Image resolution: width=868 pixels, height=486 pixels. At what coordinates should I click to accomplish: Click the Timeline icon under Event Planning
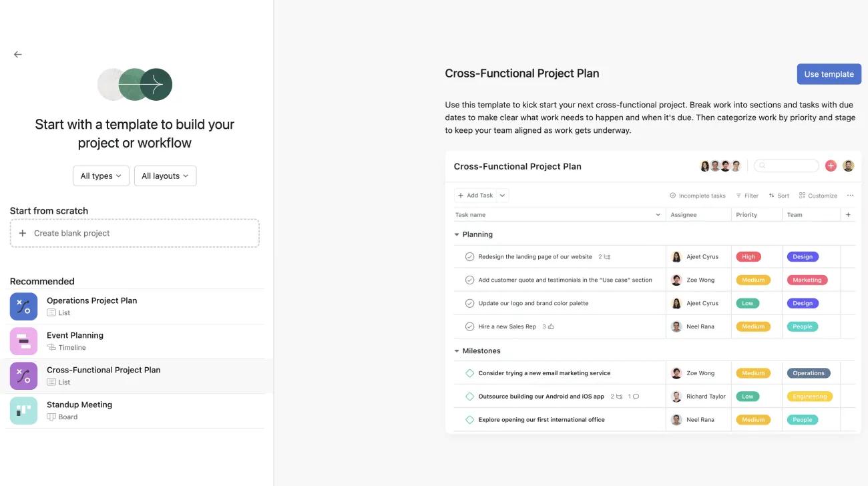coord(52,346)
